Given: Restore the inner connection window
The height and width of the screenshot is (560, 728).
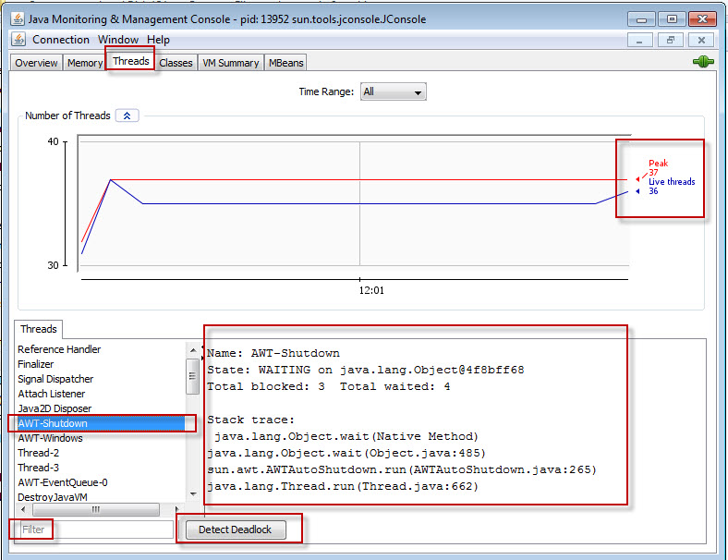Looking at the screenshot, I should (671, 41).
